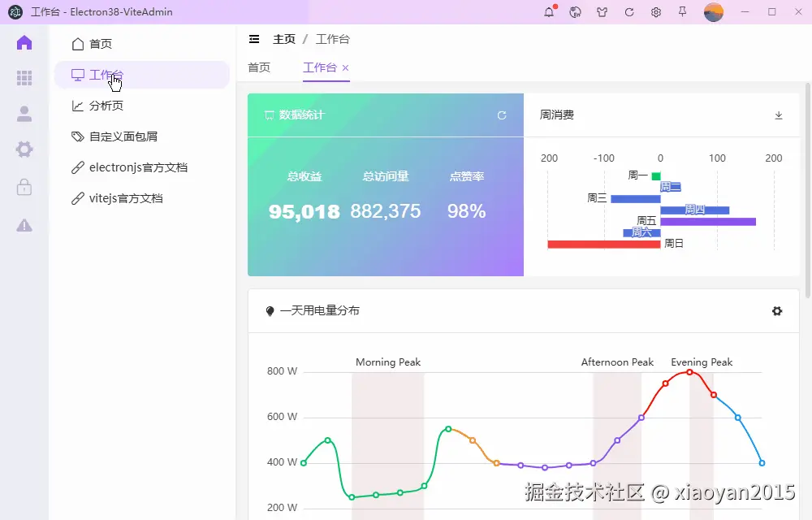Screen dimensions: 812x520
Task: Select the home icon in the sidebar rail
Action: tap(24, 42)
